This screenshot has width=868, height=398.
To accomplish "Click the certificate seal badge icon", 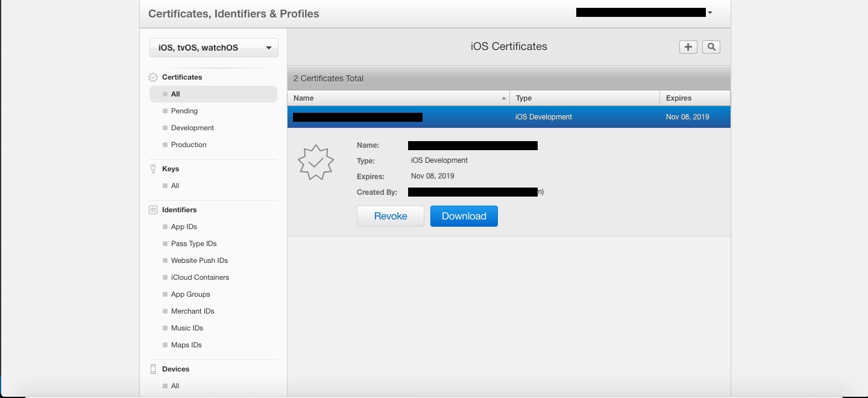I will pos(316,162).
